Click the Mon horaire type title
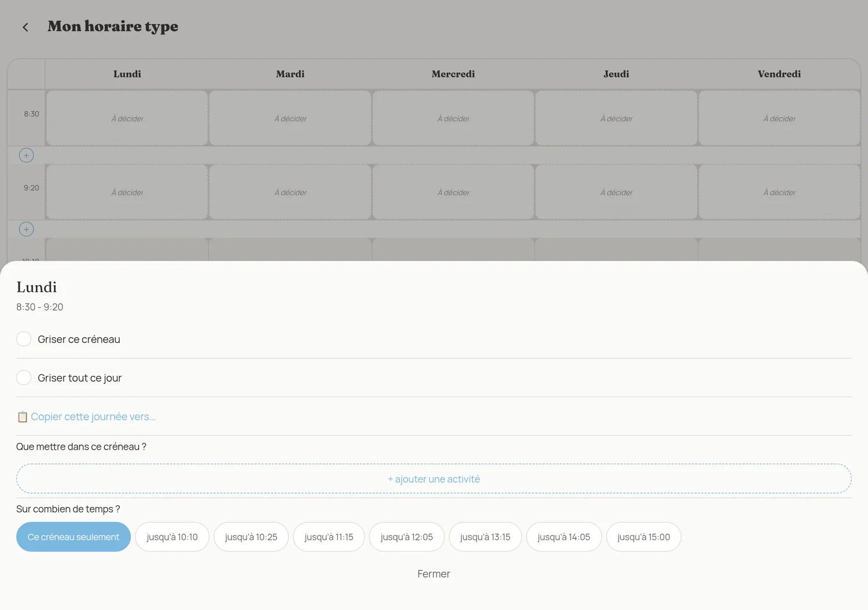Screen dimensions: 868x610 (113, 27)
